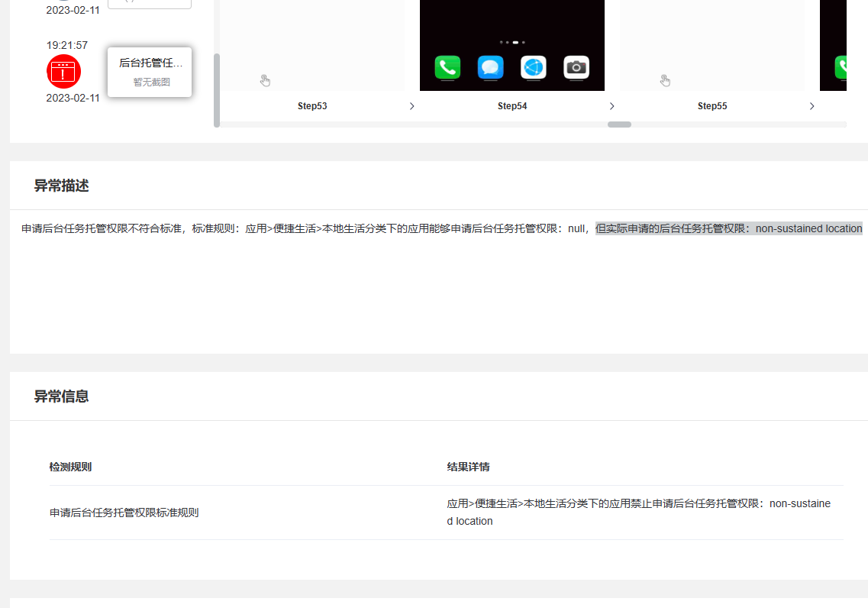Click the chevron arrow after Step53

pyautogui.click(x=411, y=105)
